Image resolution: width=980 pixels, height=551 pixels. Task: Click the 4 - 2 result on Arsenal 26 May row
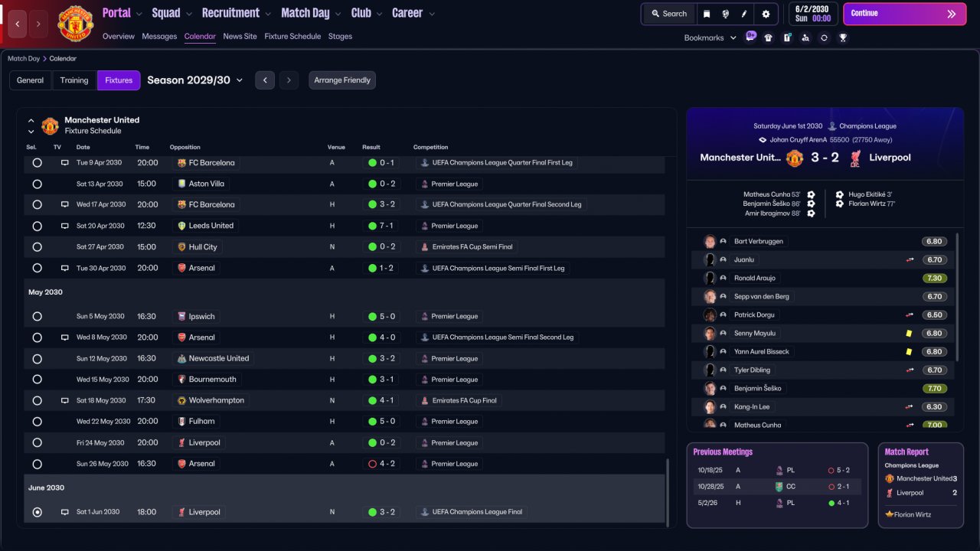coord(382,464)
